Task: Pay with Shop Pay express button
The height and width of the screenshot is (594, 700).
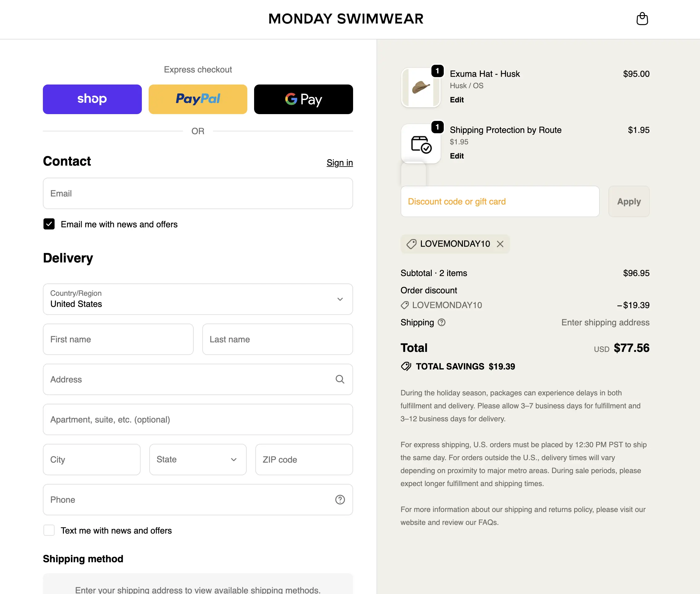Action: tap(92, 99)
